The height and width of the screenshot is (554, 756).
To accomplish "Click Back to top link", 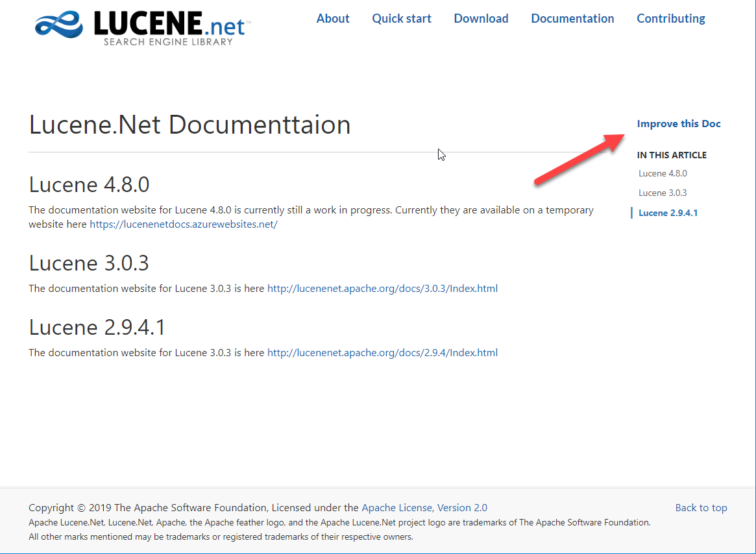I will point(701,508).
